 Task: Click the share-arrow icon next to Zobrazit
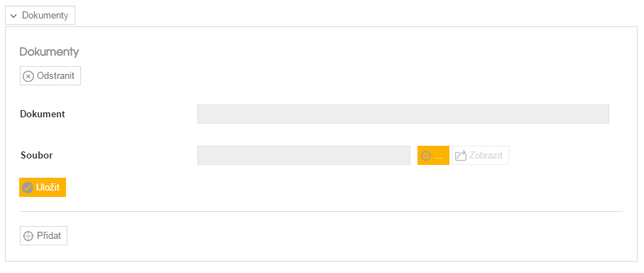[x=461, y=156]
